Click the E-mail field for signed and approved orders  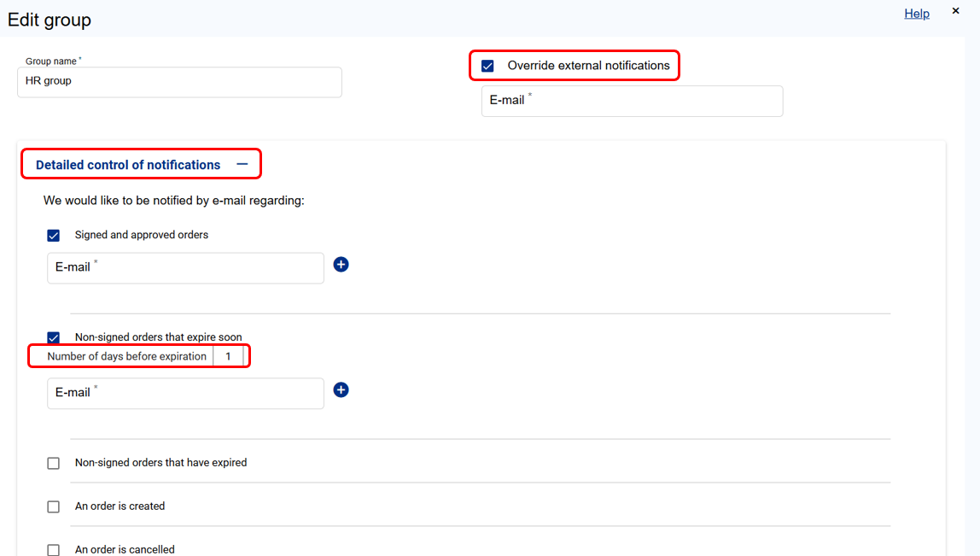[185, 268]
